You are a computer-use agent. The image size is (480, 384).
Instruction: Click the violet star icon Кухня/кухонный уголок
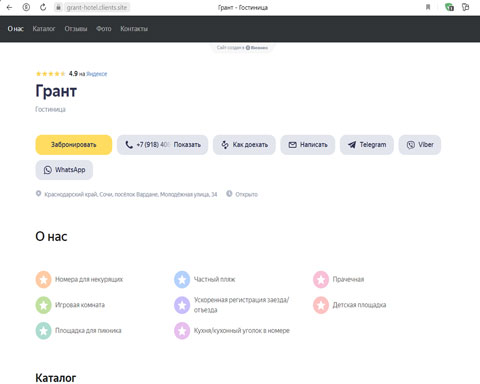[x=182, y=331]
